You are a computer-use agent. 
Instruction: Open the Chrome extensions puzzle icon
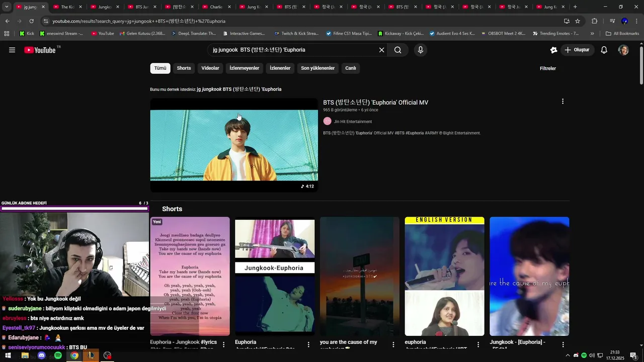tap(595, 21)
